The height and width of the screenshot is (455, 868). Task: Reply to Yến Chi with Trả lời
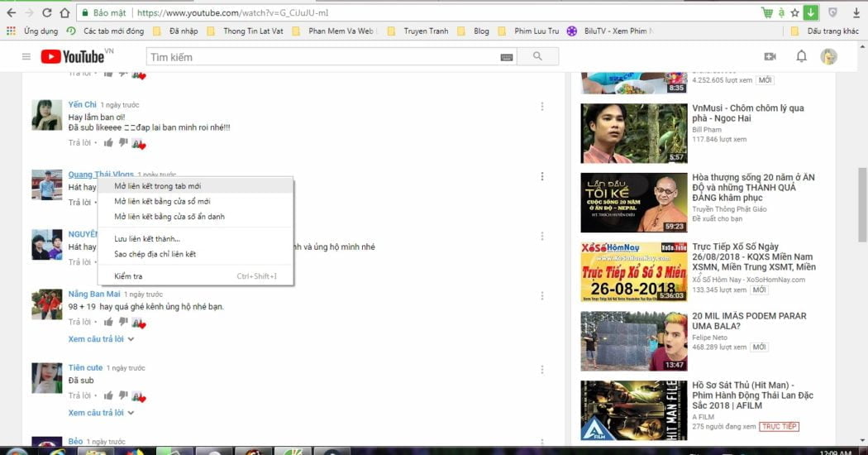tap(79, 143)
